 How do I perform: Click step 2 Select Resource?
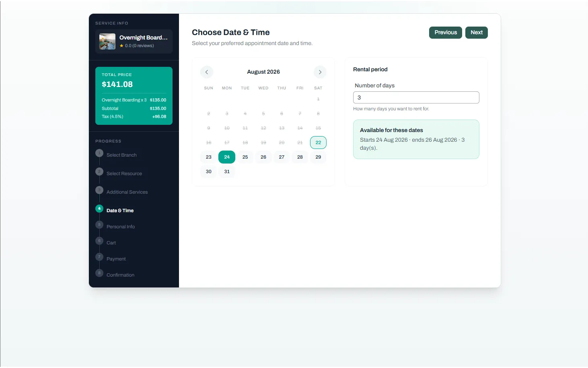click(119, 173)
